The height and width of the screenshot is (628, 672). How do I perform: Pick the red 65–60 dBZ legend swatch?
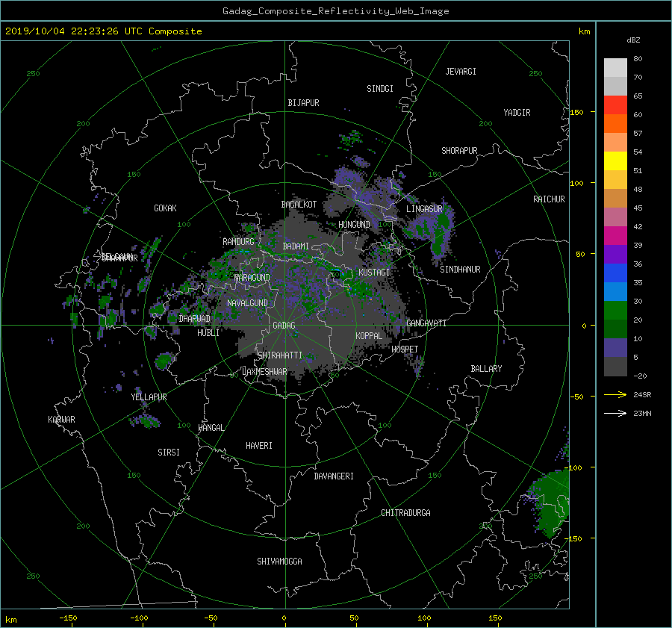click(615, 105)
